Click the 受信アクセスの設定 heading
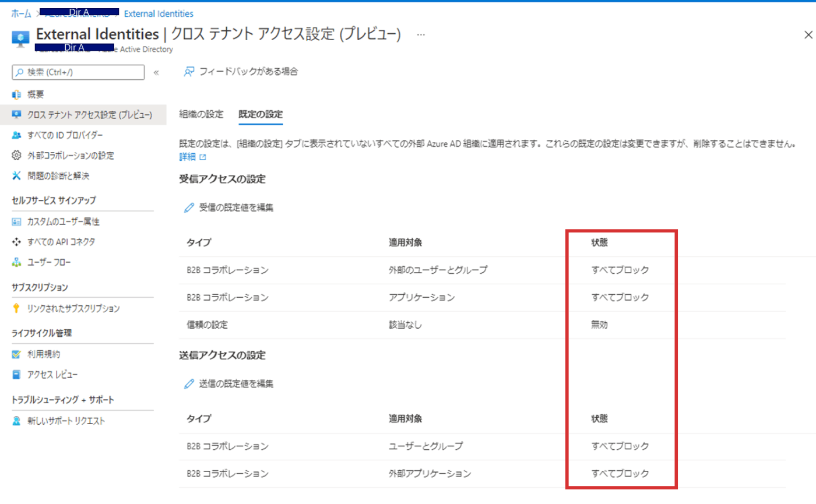816x504 pixels. 222,179
